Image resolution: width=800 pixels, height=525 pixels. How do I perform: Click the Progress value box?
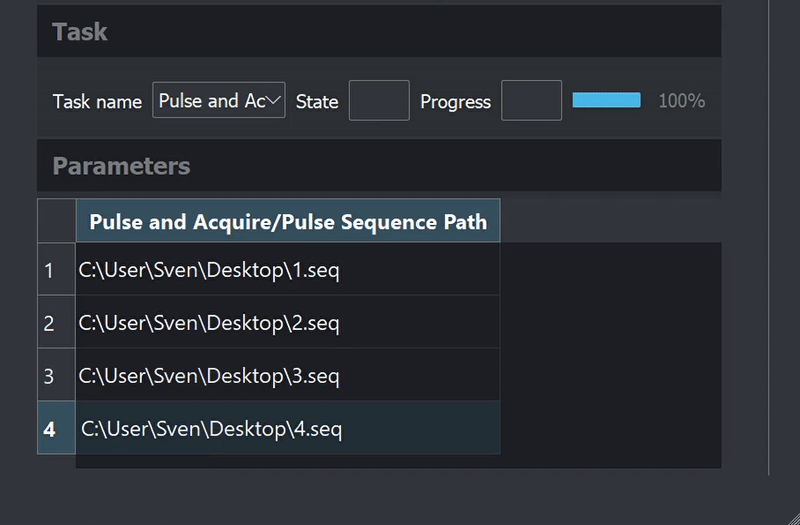531,101
